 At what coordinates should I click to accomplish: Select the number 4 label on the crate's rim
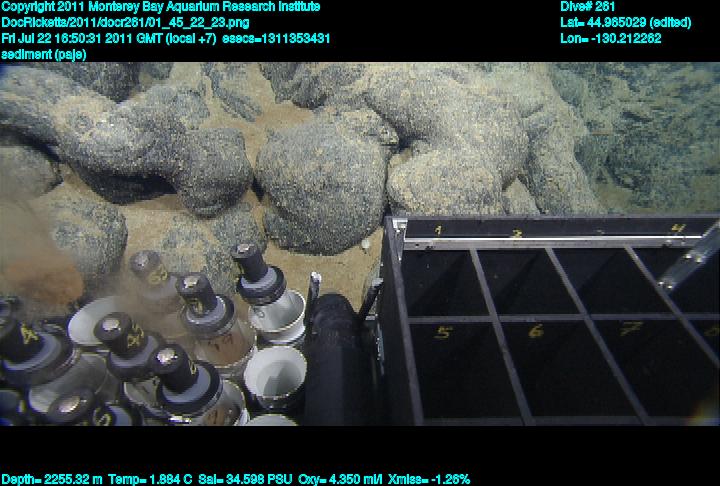[x=677, y=229]
